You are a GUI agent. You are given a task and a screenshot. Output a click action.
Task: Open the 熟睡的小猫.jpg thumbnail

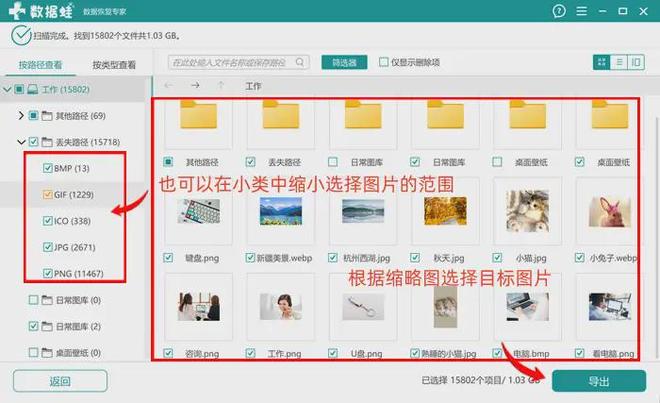pyautogui.click(x=445, y=307)
